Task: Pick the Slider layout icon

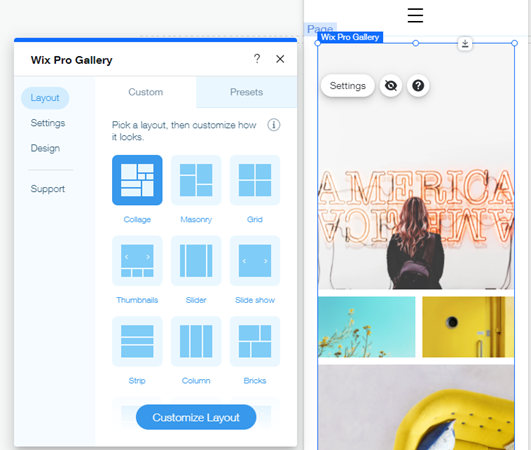Action: click(x=196, y=261)
